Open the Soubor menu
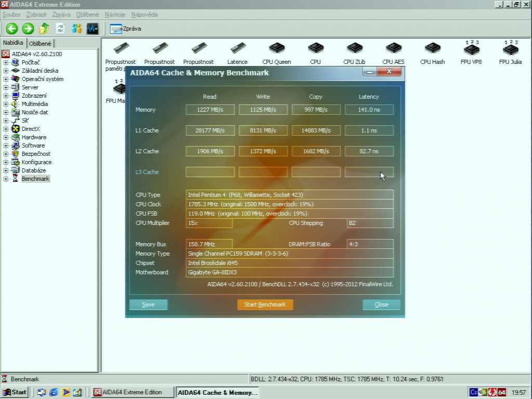532x399 pixels. pyautogui.click(x=11, y=15)
